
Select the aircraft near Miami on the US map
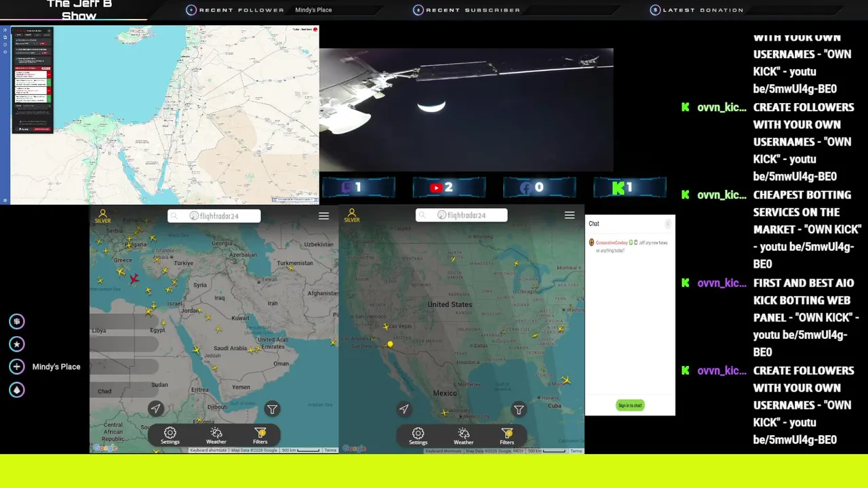[566, 380]
